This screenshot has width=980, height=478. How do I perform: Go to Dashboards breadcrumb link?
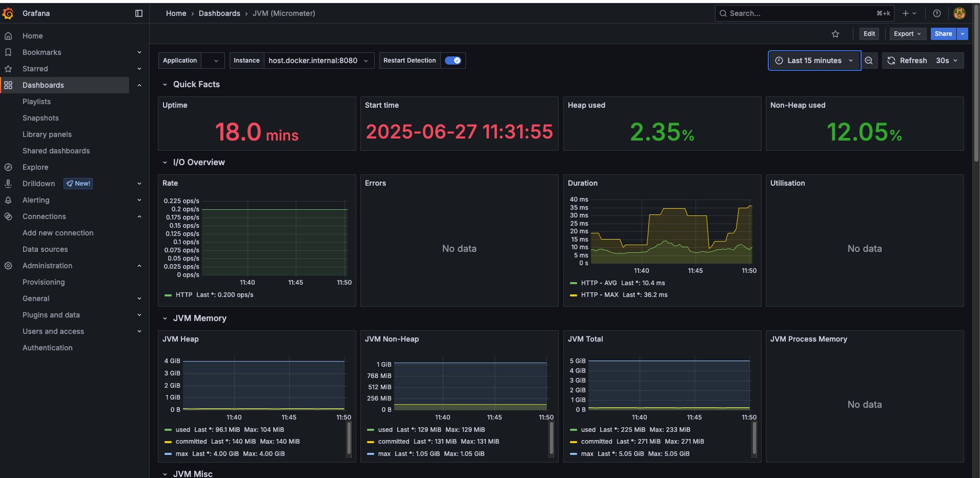219,13
